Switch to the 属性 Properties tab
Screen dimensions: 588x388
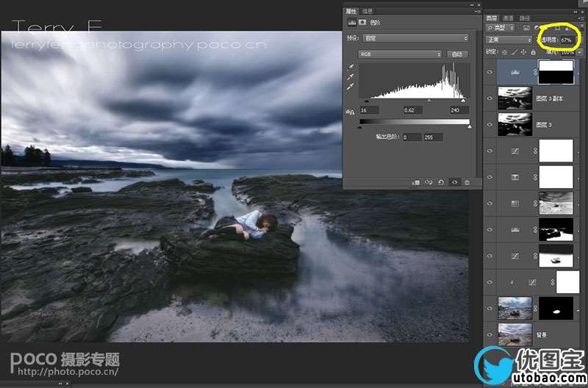click(351, 11)
